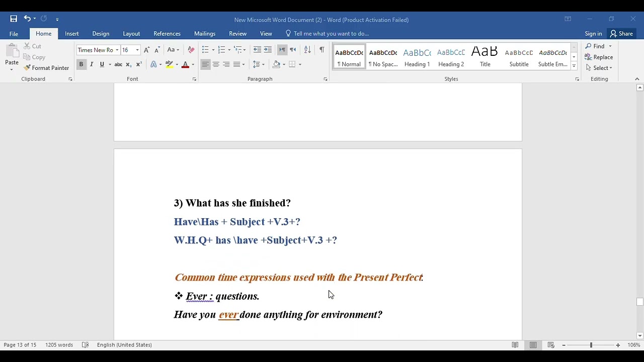The image size is (644, 362).
Task: Click Sign in
Action: point(593,34)
